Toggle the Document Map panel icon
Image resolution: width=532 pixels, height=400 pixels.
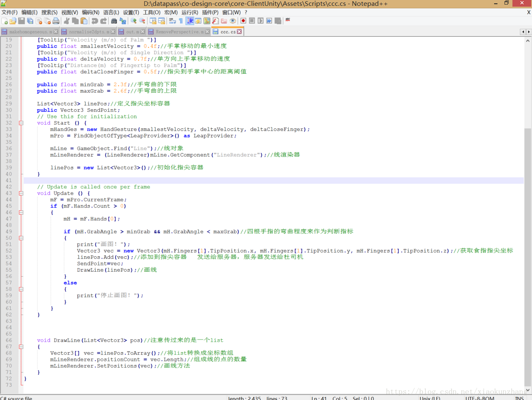[x=207, y=21]
